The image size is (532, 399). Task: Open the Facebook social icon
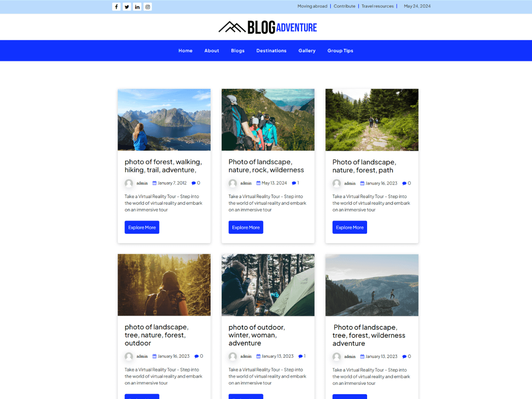(x=116, y=6)
